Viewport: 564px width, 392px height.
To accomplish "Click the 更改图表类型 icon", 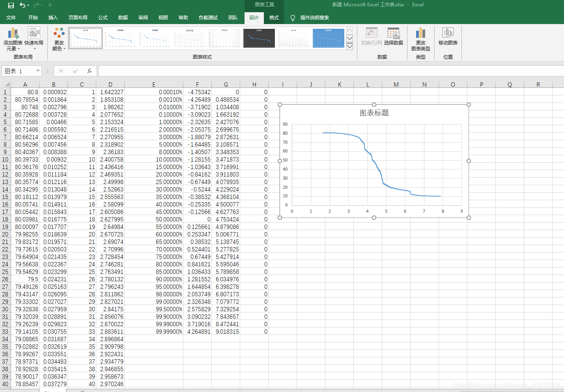I will [x=421, y=33].
